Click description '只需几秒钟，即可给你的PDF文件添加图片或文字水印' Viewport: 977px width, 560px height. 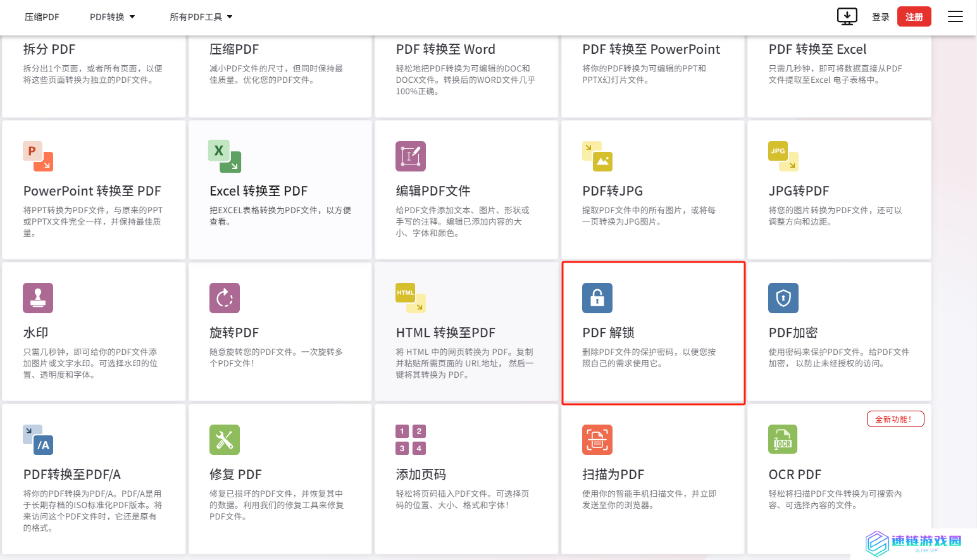(90, 363)
